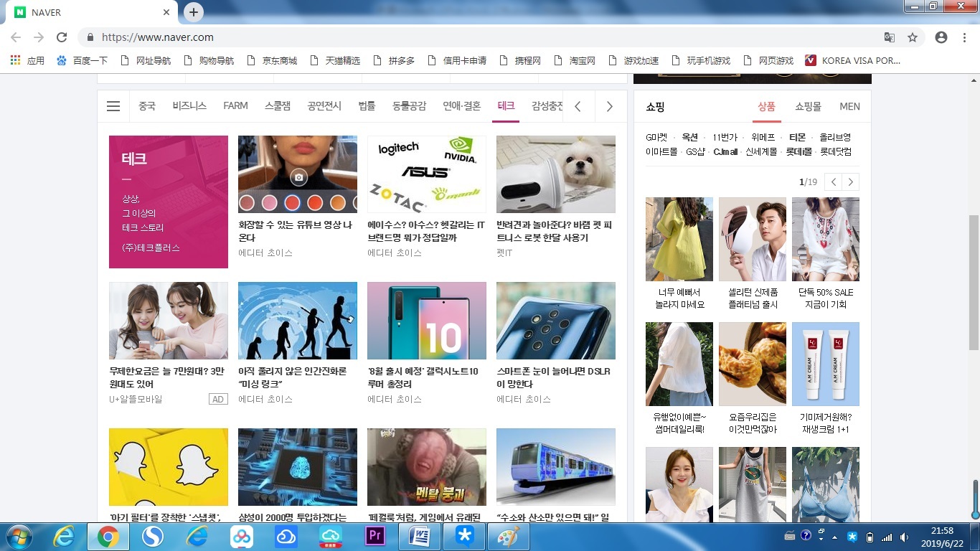Click the AD badge on U+알뜰모바일
This screenshot has width=980, height=551.
(x=218, y=399)
